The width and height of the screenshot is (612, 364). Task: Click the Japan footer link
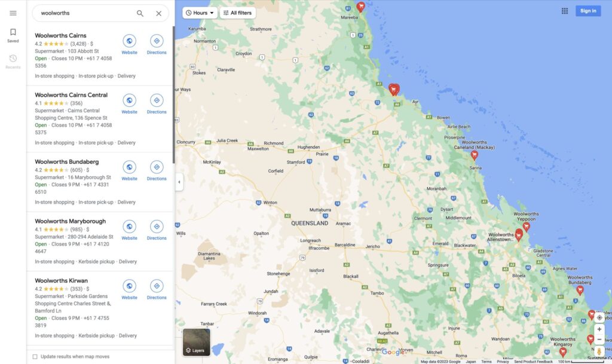pyautogui.click(x=471, y=362)
